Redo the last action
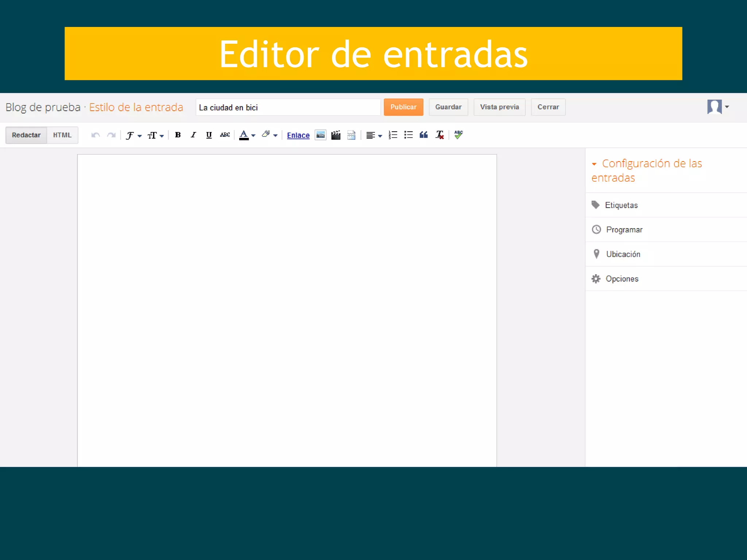The height and width of the screenshot is (560, 747). (x=111, y=135)
